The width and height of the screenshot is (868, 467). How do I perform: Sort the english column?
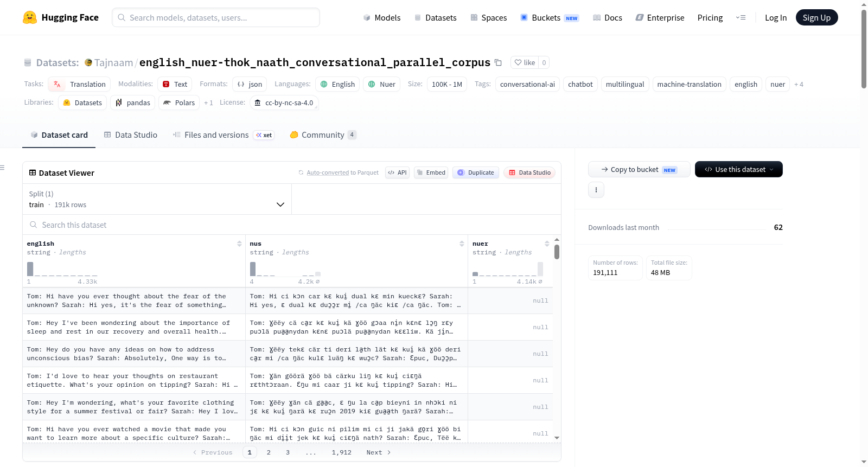pyautogui.click(x=239, y=244)
